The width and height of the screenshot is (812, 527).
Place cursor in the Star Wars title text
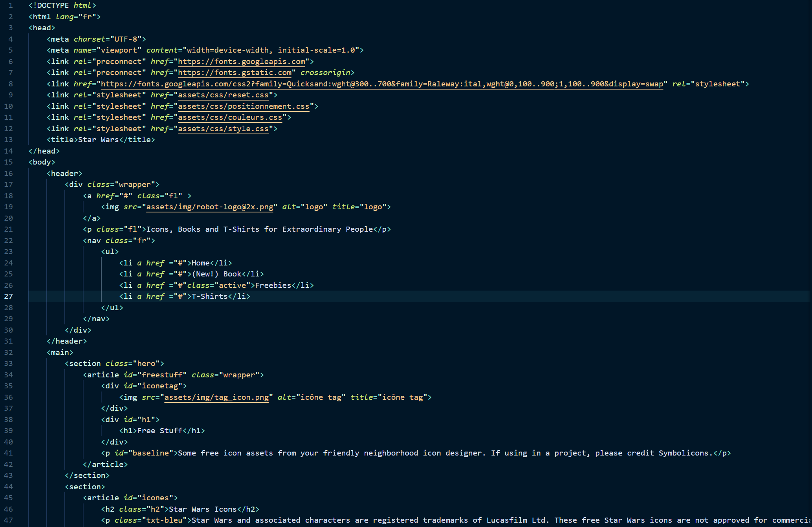[x=98, y=140]
